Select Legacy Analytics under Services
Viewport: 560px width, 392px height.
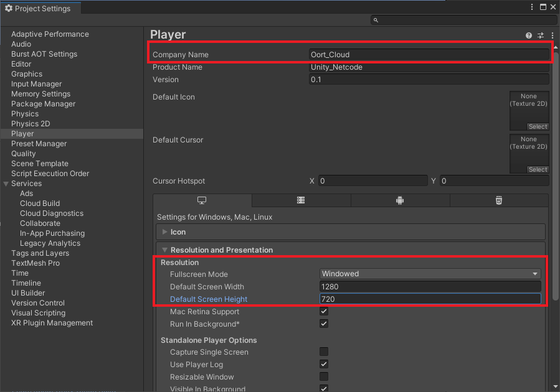[50, 244]
